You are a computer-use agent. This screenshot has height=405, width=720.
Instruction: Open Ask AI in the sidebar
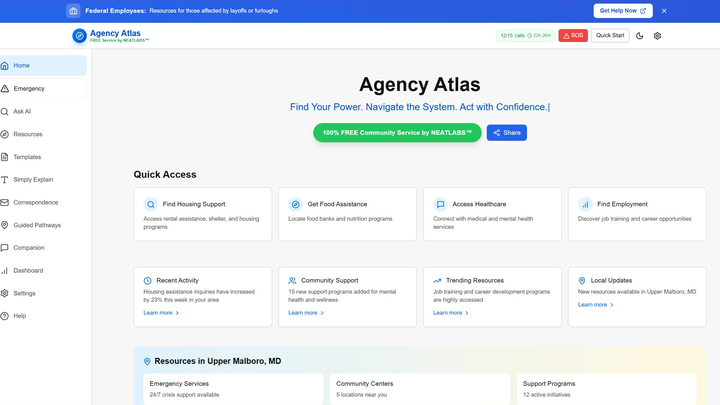[x=43, y=111]
